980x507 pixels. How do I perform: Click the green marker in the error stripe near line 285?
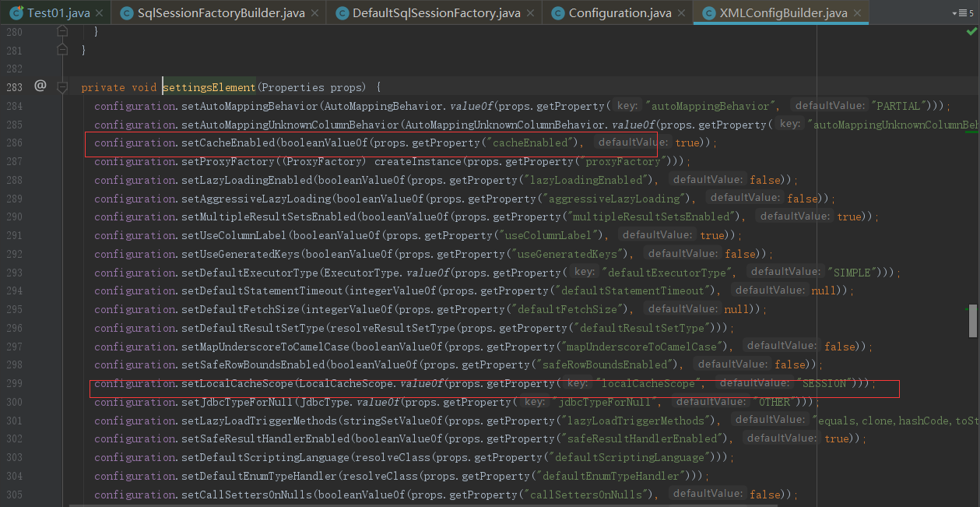(971, 132)
